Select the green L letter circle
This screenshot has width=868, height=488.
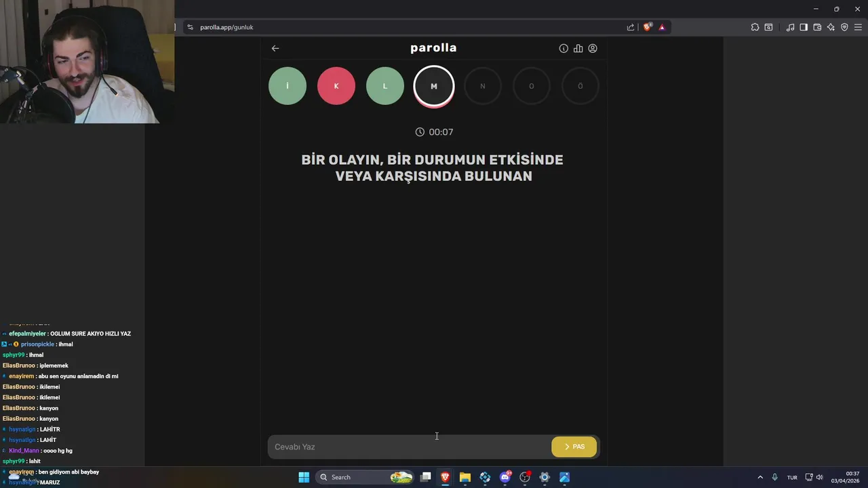[385, 86]
